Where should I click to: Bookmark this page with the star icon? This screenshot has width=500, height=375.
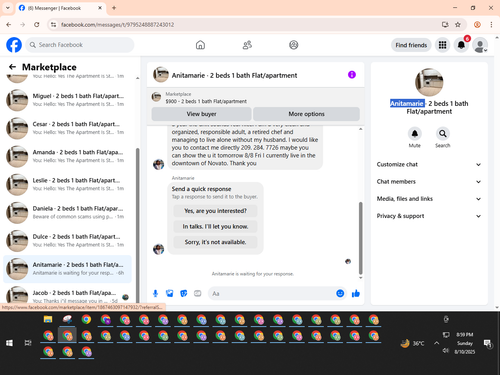[x=458, y=25]
